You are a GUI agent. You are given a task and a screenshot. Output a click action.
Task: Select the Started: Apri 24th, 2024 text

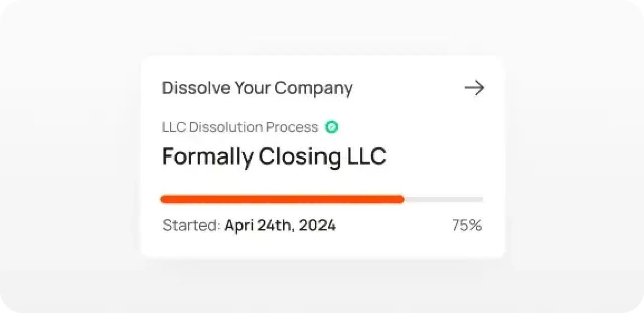pyautogui.click(x=249, y=225)
